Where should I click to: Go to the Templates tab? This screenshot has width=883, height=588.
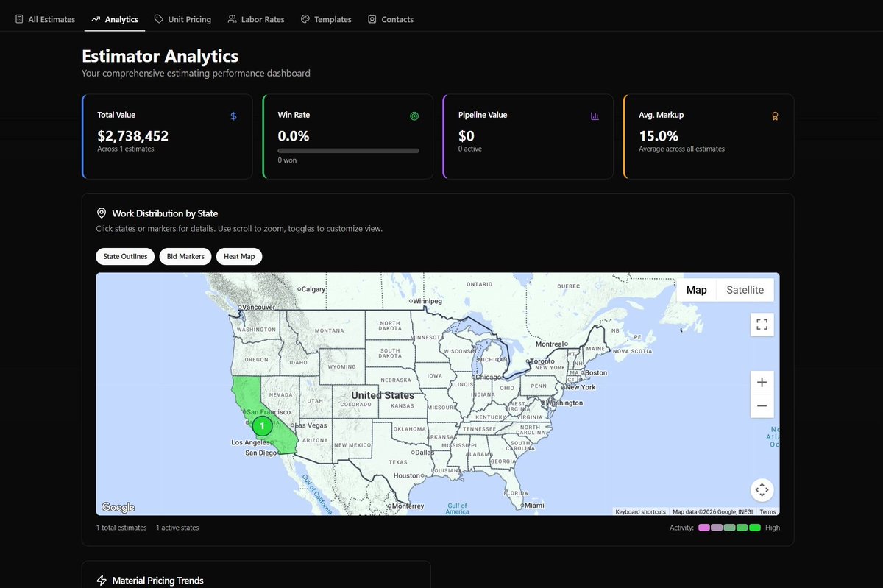(x=326, y=19)
